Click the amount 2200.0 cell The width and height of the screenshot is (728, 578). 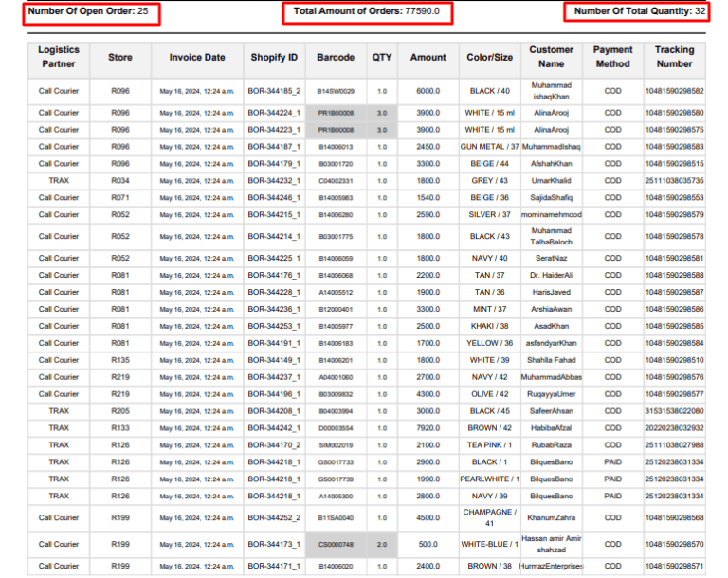tap(428, 276)
